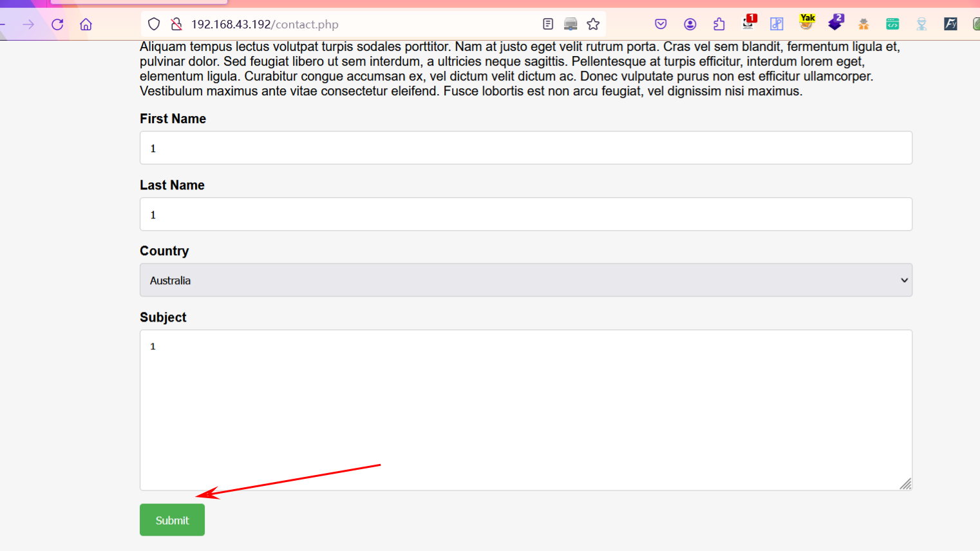980x551 pixels.
Task: Open extension with red 1 badge
Action: (x=749, y=23)
